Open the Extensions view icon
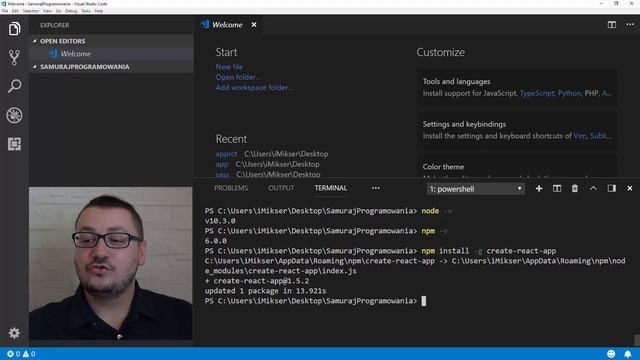Viewport: 640px width, 360px height. [x=14, y=144]
